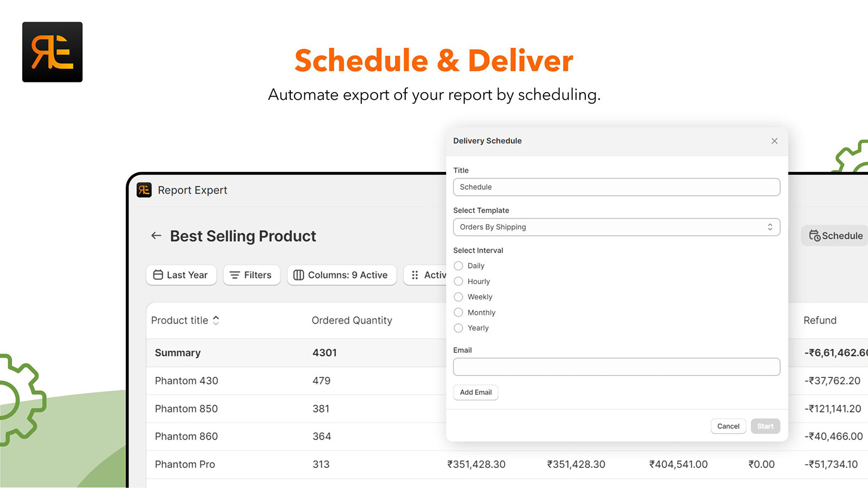This screenshot has height=488, width=868.
Task: Click the Start button
Action: tap(765, 426)
